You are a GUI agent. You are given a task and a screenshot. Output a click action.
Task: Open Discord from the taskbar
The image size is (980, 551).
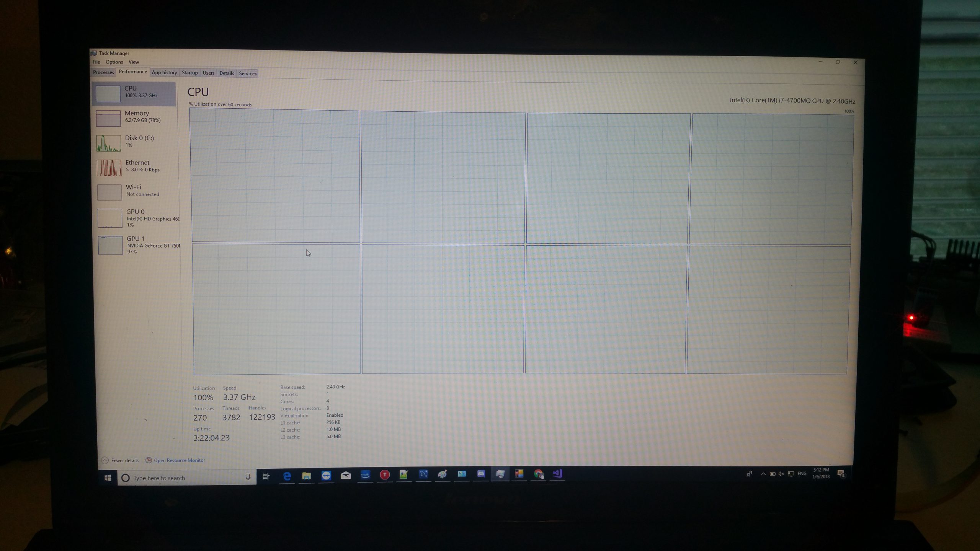tap(481, 474)
